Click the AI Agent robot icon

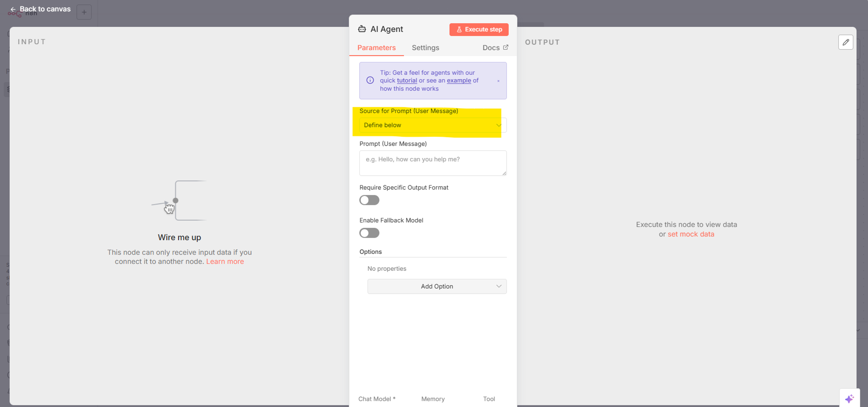[362, 29]
